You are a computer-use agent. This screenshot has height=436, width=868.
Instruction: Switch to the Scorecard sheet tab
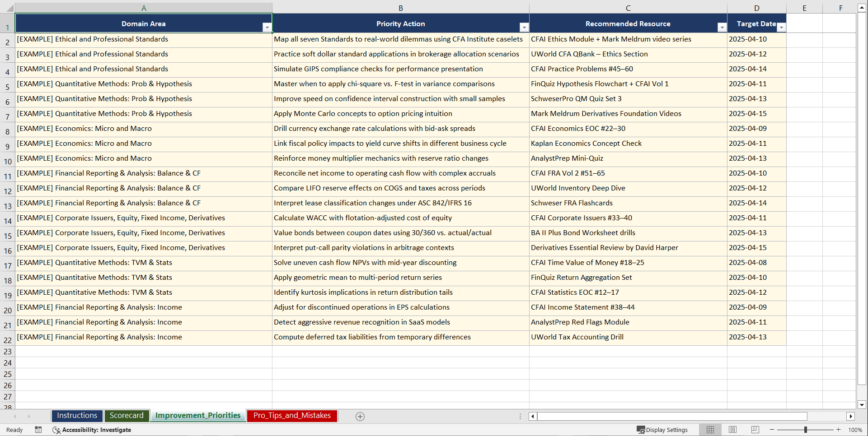[x=127, y=415]
